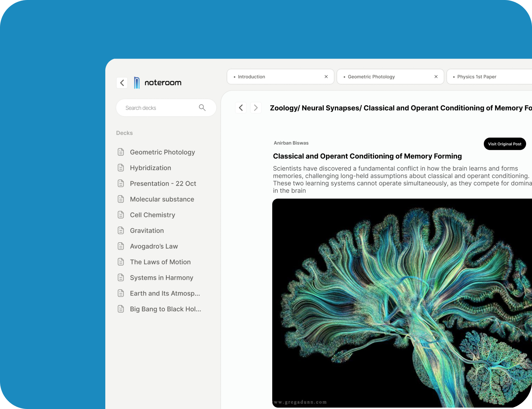Click the document icon beside Cell Chemistry
This screenshot has height=409, width=532.
121,215
